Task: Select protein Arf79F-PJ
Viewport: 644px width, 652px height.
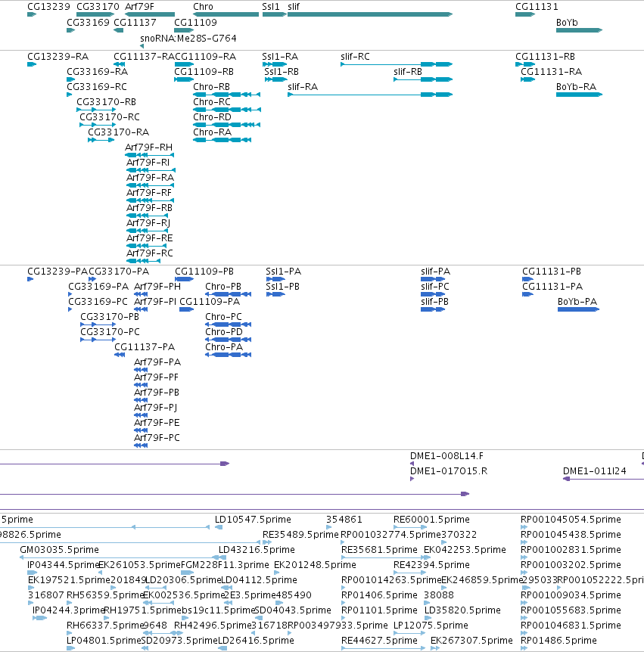Action: 141,415
